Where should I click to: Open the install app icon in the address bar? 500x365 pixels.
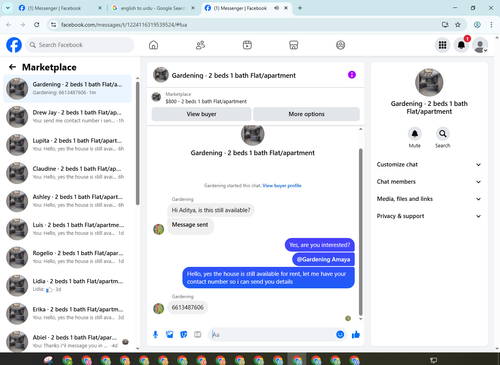(x=445, y=25)
